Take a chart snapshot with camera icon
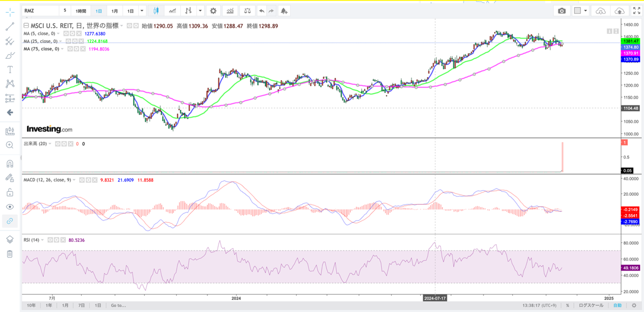Screen dimensions: 644x312 point(562,11)
